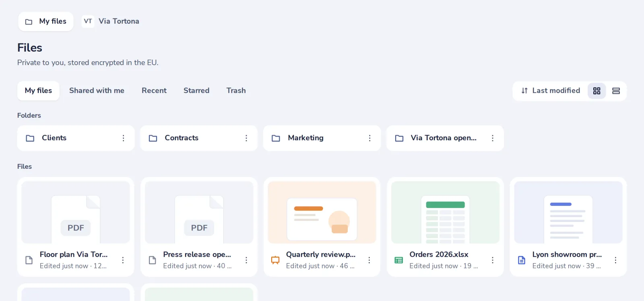
Task: Open options menu for Clients folder
Action: click(x=123, y=138)
